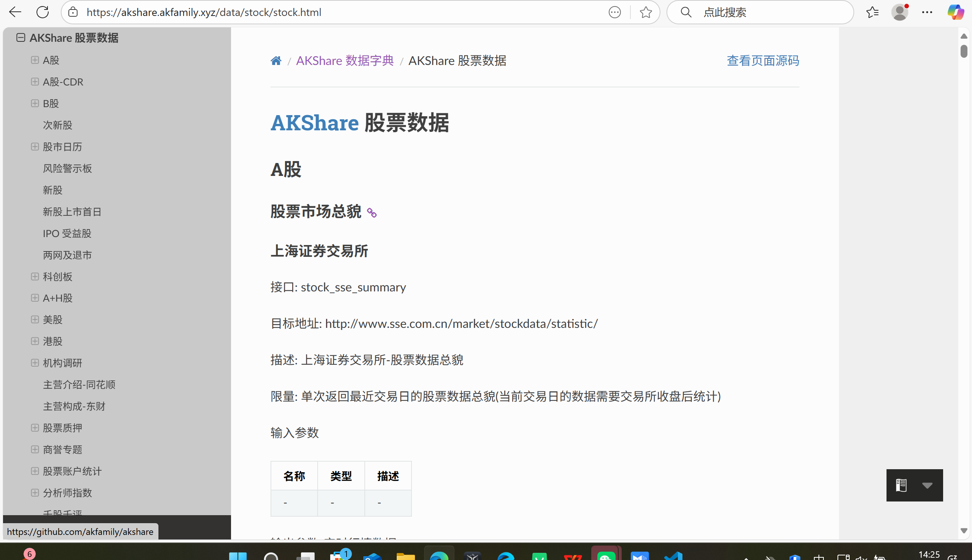Collapse the AKShare 股票数据 tree root
This screenshot has width=972, height=560.
(20, 37)
